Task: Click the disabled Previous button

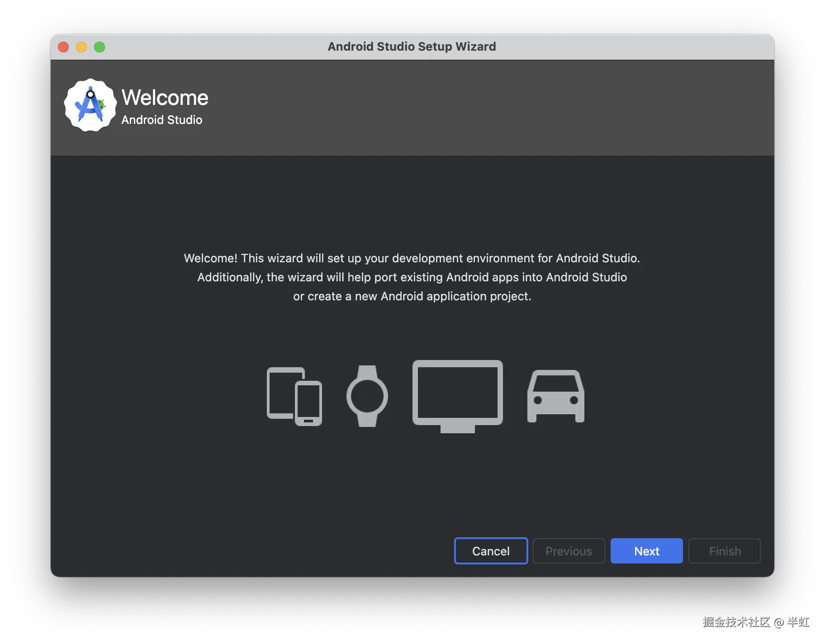Action: [x=569, y=551]
